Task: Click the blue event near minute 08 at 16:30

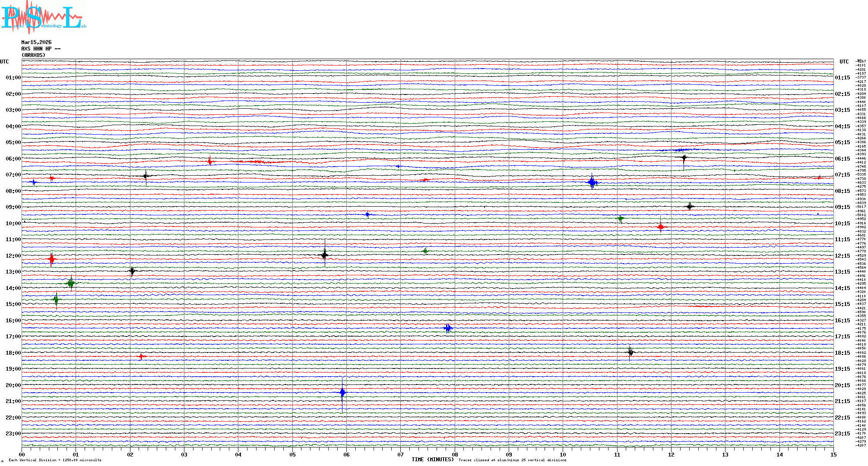Action: 448,328
